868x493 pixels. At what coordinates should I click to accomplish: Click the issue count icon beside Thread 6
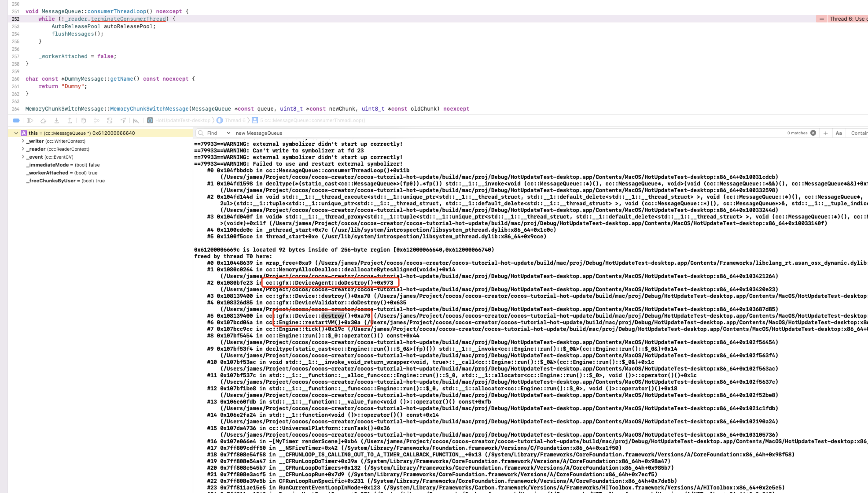[822, 19]
